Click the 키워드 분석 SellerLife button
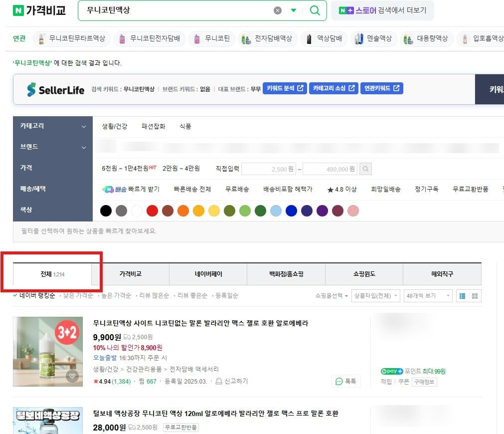504x434 pixels. click(285, 88)
